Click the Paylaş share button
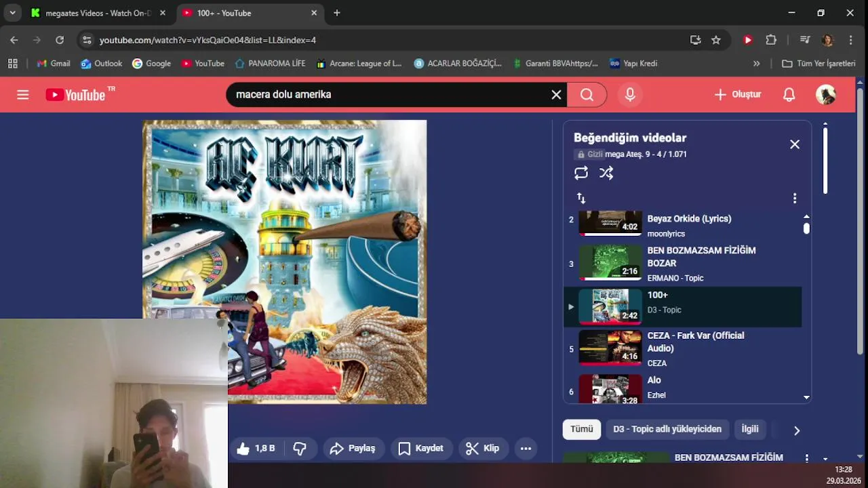Screen dimensions: 868x488 tap(353, 448)
